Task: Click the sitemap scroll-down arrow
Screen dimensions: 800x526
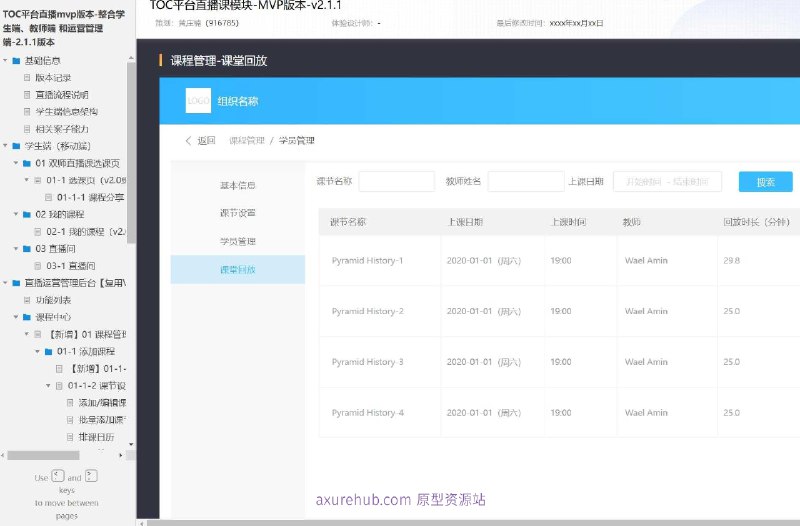Action: [131, 444]
